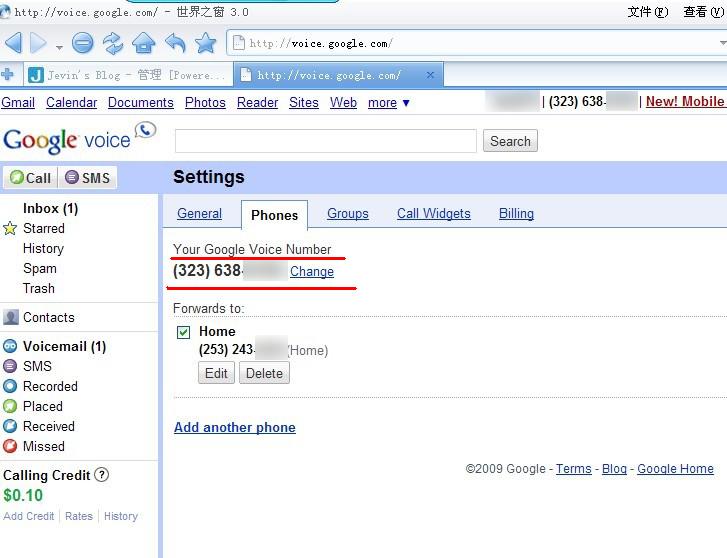727x558 pixels.
Task: Uncheck the Home phone forwarding checkbox
Action: point(184,332)
